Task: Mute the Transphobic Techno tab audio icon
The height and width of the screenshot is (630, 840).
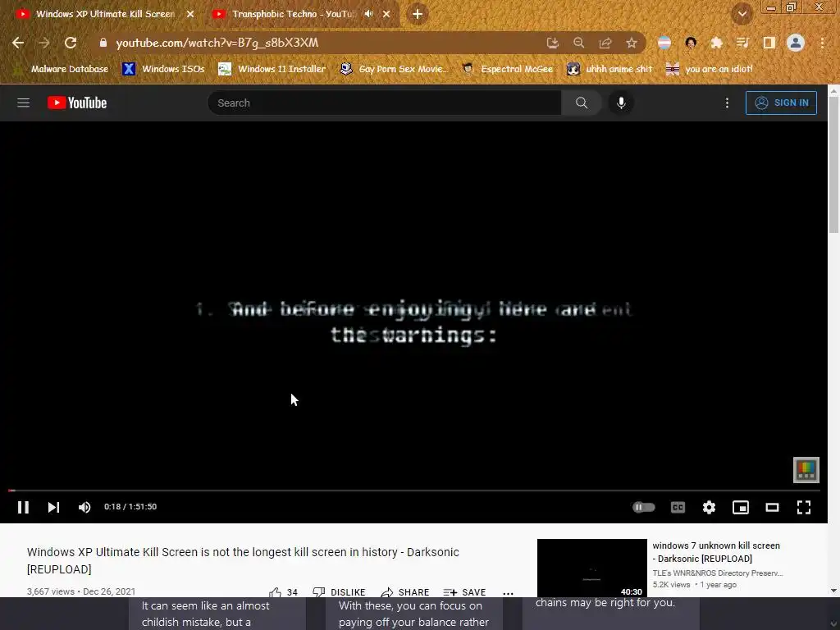Action: click(x=368, y=14)
